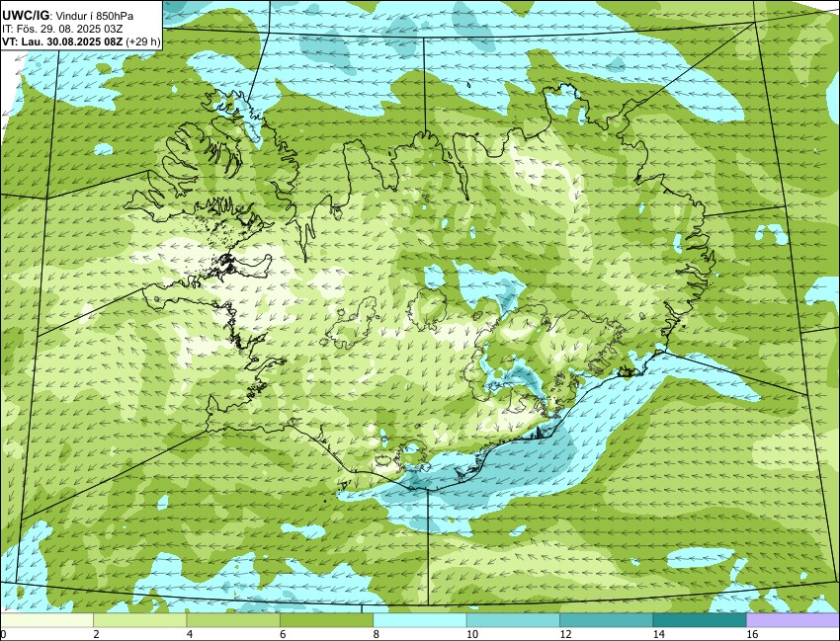This screenshot has height=641, width=840.
Task: Click the 'VT: Lau. 30.08.2025 08Z' line
Action: click(x=62, y=42)
